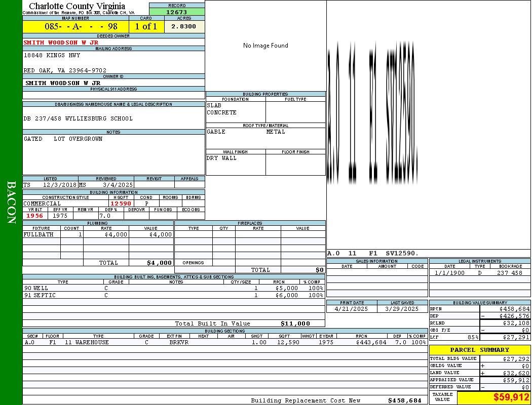Select the fireplaces total $0
532x405 pixels.
320,270
